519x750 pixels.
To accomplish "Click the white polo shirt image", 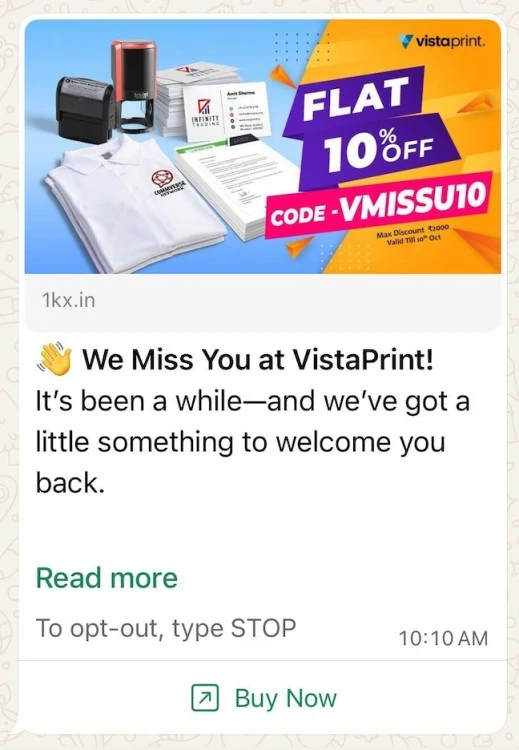I will (134, 203).
